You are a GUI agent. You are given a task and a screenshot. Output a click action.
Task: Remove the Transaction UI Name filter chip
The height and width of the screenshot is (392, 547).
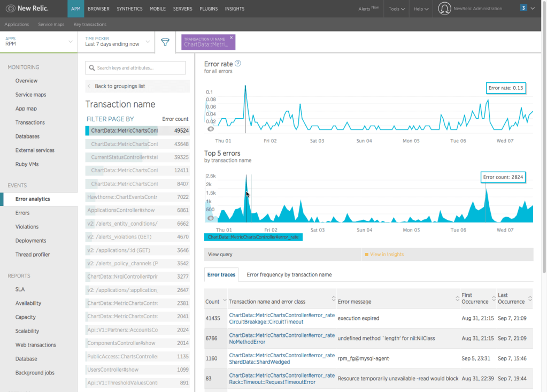(232, 38)
